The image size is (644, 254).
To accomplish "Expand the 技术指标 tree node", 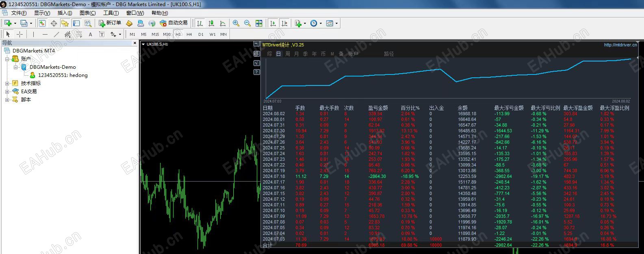I will 7,83.
